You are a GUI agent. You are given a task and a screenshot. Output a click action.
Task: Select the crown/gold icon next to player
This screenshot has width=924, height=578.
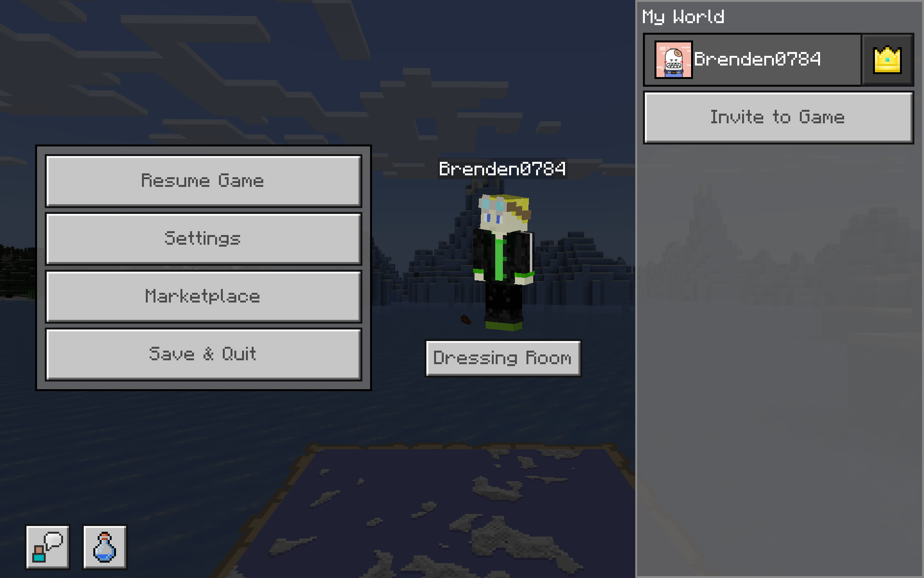[888, 59]
